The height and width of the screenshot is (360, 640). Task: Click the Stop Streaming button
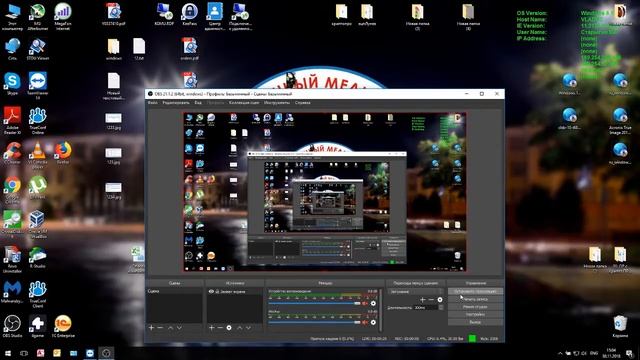pos(476,291)
